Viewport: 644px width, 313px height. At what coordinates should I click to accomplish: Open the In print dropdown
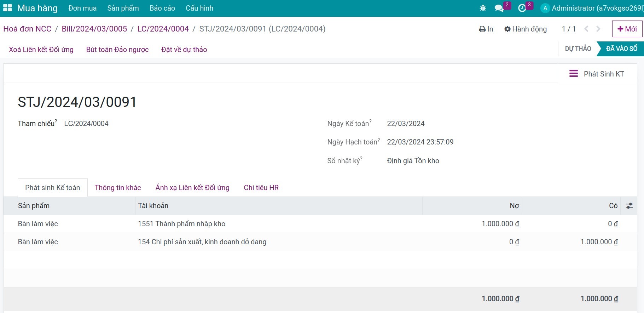tap(486, 29)
